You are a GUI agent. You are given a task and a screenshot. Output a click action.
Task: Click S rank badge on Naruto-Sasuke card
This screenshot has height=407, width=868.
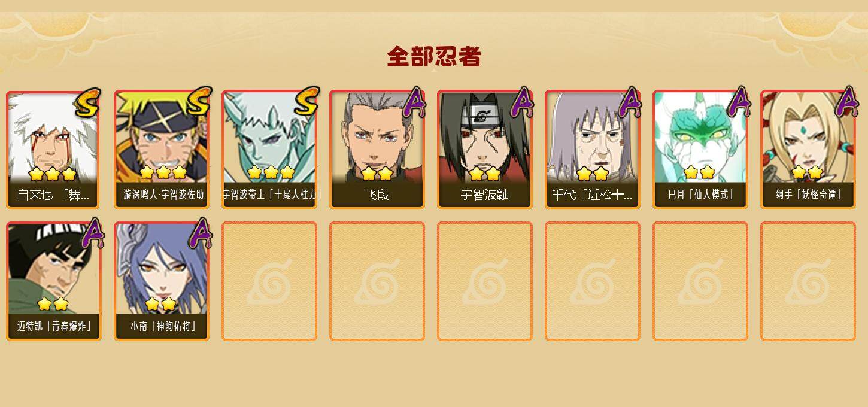tap(198, 101)
